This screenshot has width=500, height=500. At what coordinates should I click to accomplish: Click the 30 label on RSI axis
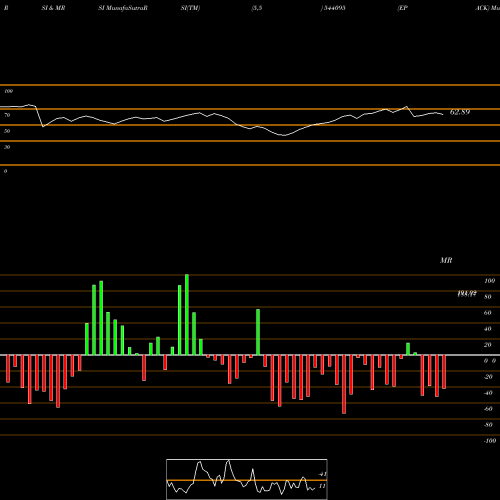(x=7, y=147)
